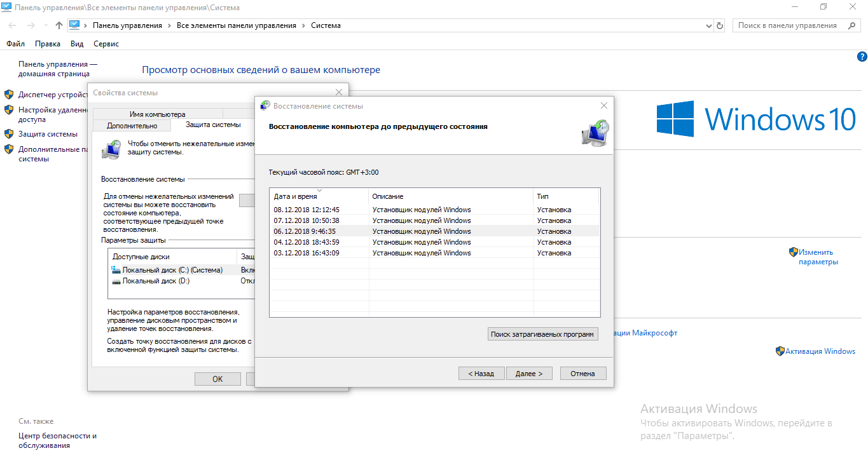Open the Правка menu

[x=48, y=44]
